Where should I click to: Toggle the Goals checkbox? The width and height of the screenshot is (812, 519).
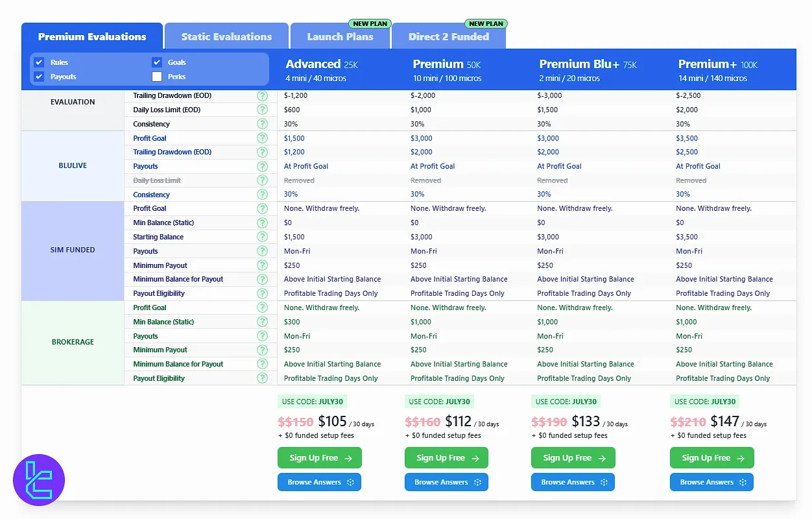point(157,62)
